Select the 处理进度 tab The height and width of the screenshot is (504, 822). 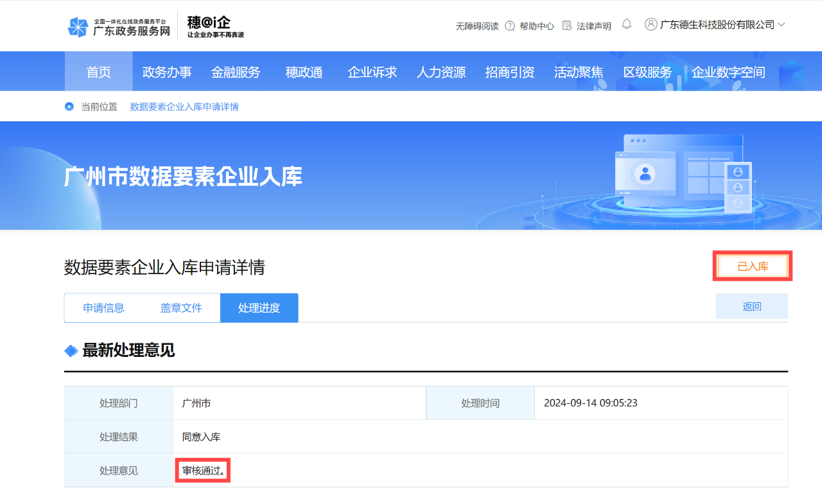(x=259, y=308)
